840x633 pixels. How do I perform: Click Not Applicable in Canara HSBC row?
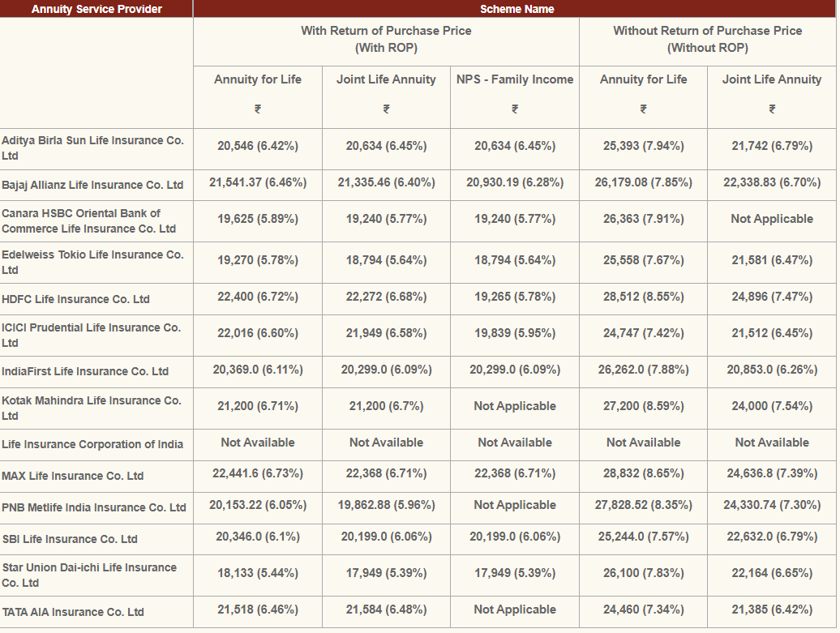[x=772, y=219]
